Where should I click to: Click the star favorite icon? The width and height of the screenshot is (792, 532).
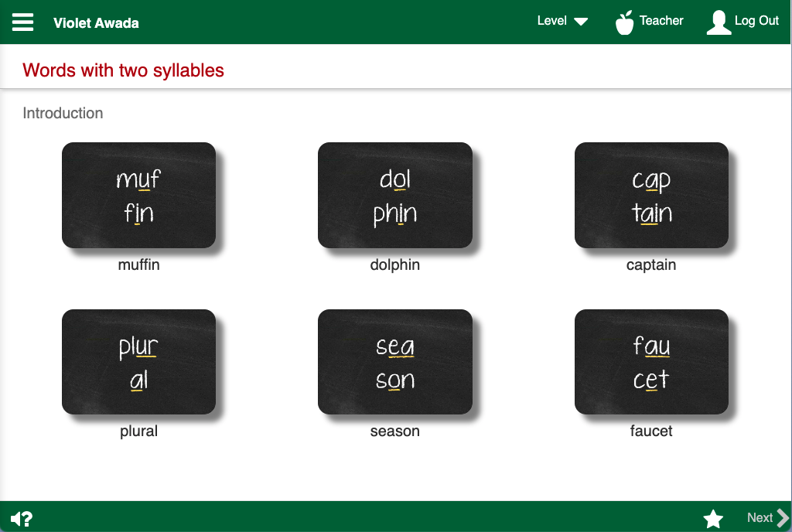[x=713, y=519]
